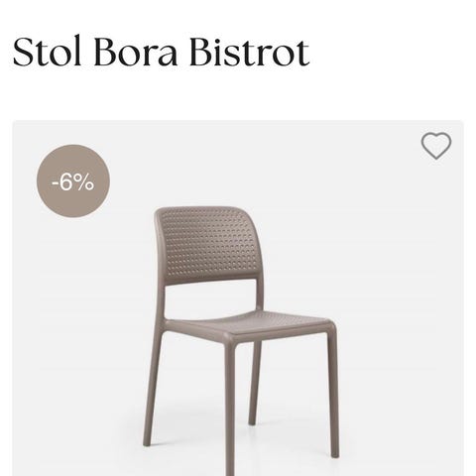Open the Bora Bistrot chair product image
The width and height of the screenshot is (476, 476).
pyautogui.click(x=238, y=298)
